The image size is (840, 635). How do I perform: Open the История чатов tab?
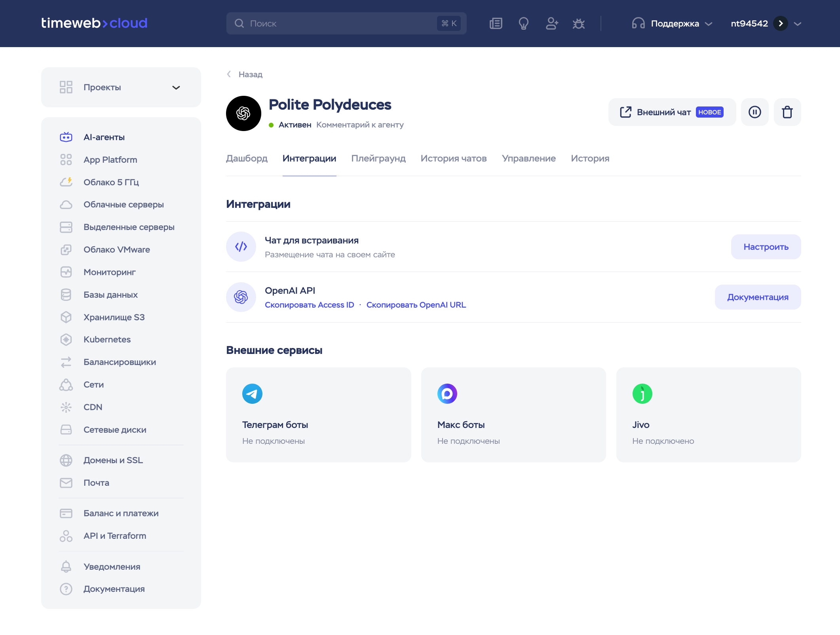coord(454,158)
